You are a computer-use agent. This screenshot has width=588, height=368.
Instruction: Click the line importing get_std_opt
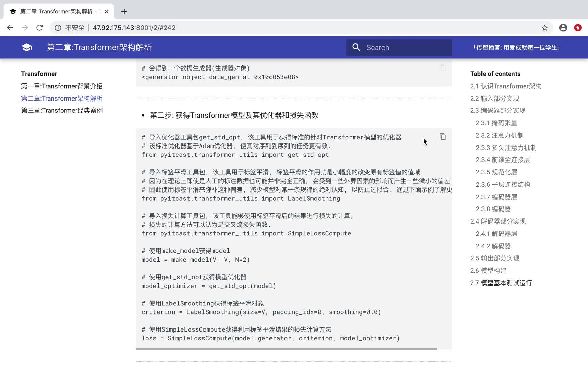[x=235, y=155]
